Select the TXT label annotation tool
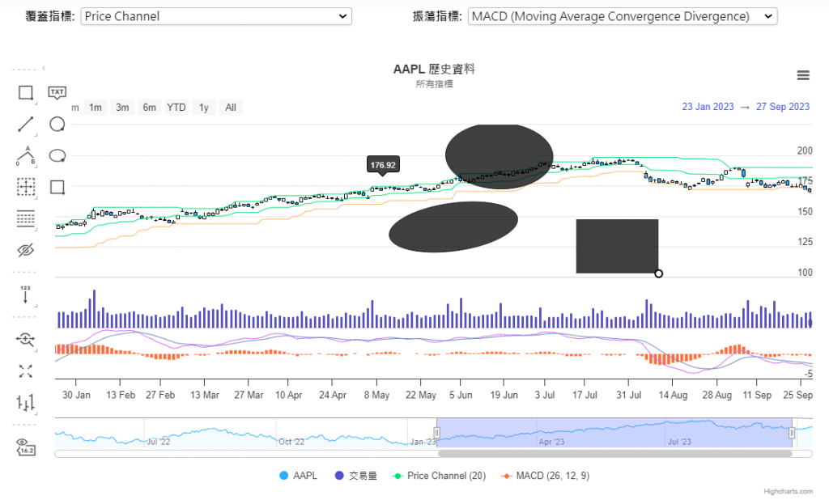This screenshot has width=829, height=504. (x=57, y=92)
